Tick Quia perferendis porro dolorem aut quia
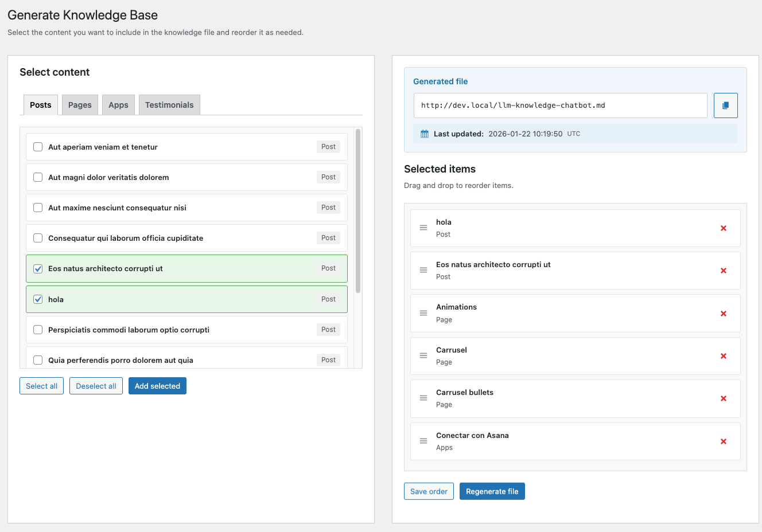 click(x=38, y=360)
